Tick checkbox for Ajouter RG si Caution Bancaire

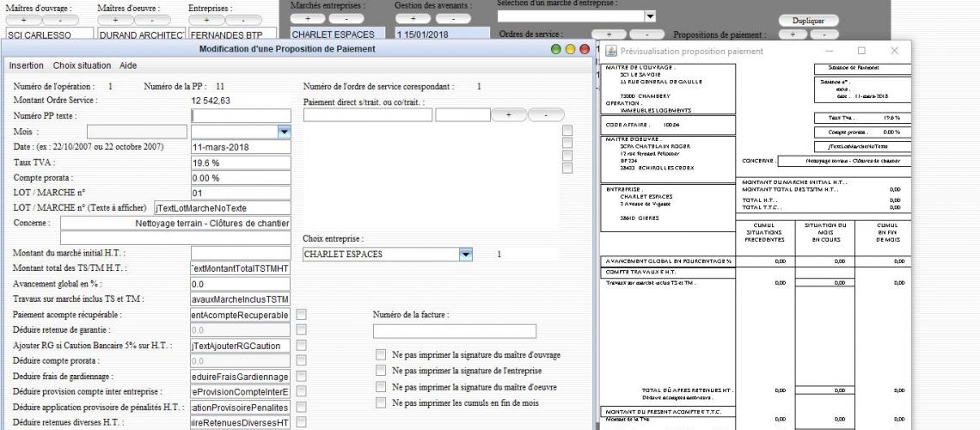pyautogui.click(x=301, y=345)
